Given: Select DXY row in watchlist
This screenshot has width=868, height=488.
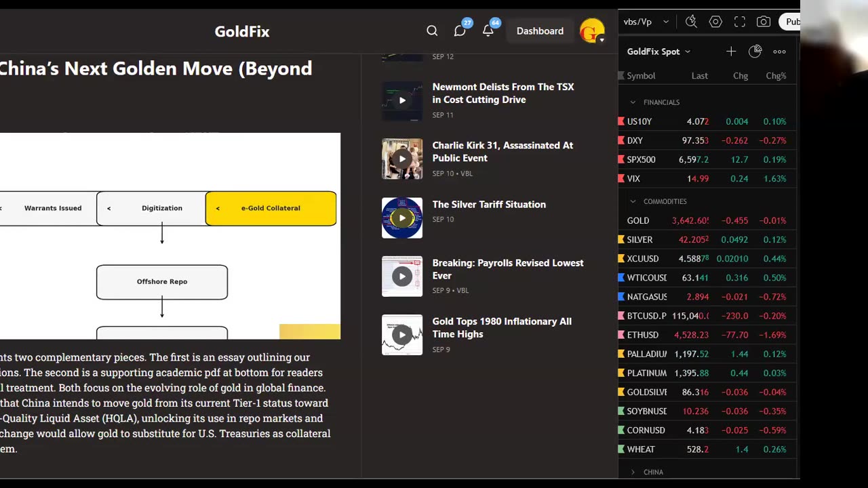Looking at the screenshot, I should [x=707, y=140].
